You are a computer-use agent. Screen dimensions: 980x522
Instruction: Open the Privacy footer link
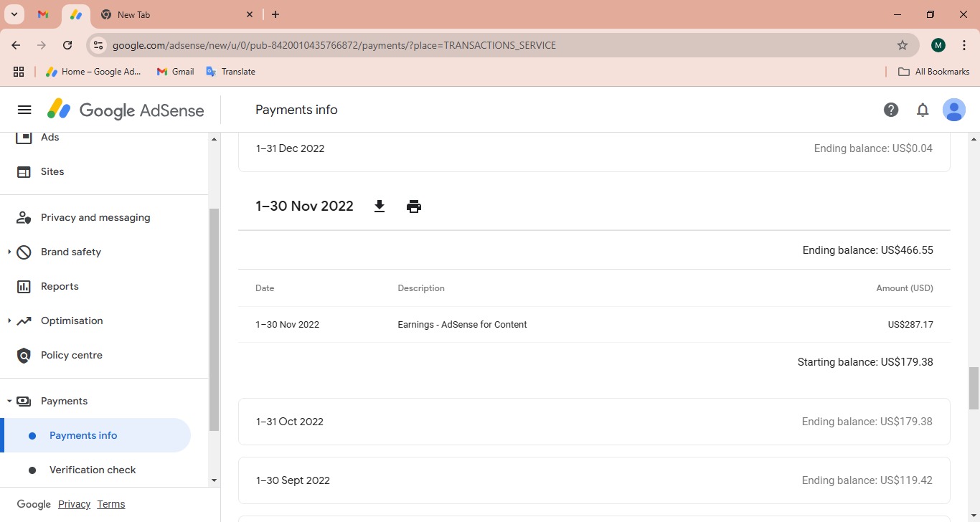(x=74, y=504)
